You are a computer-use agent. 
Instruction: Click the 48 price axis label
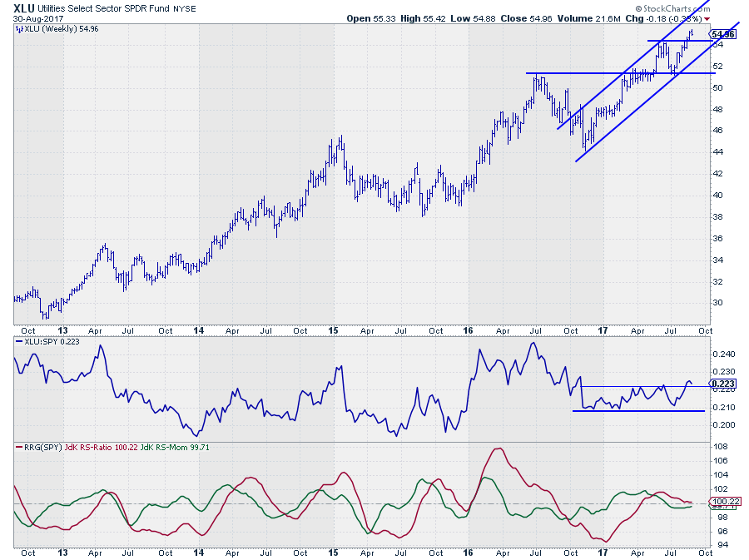click(x=718, y=109)
